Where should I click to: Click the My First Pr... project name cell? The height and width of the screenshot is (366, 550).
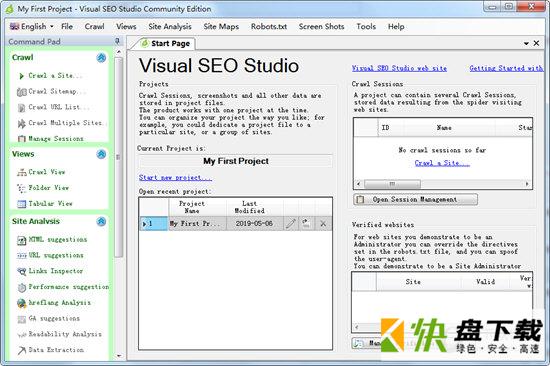tap(197, 224)
